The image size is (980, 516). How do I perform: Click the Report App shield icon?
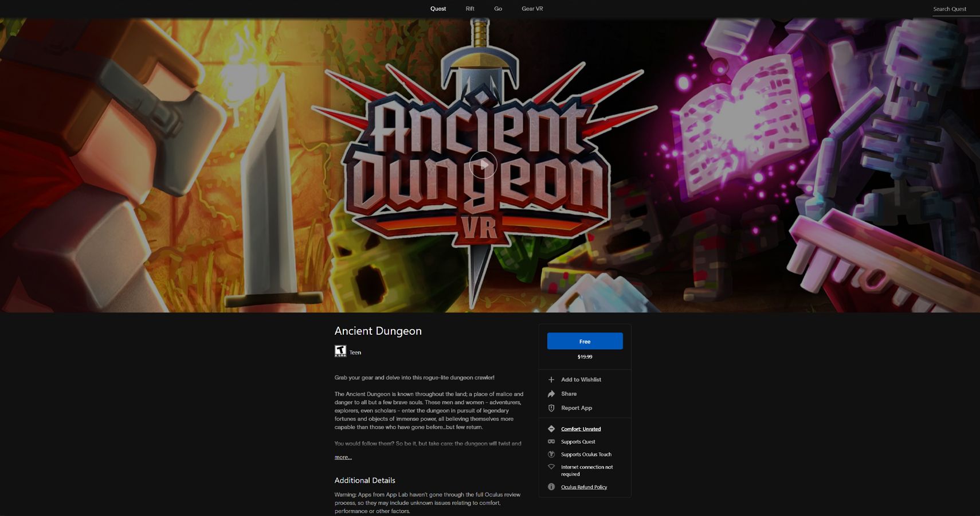pos(551,408)
